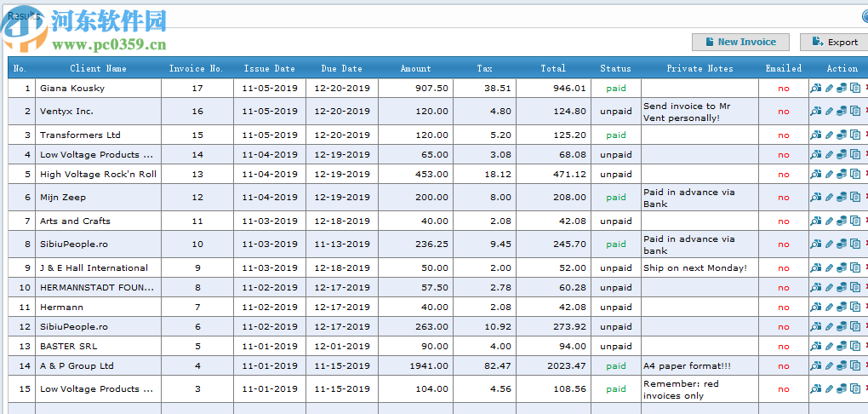Click the duplicate icon for Mijn Zeep invoice
Viewport: 868px width, 414px height.
855,197
